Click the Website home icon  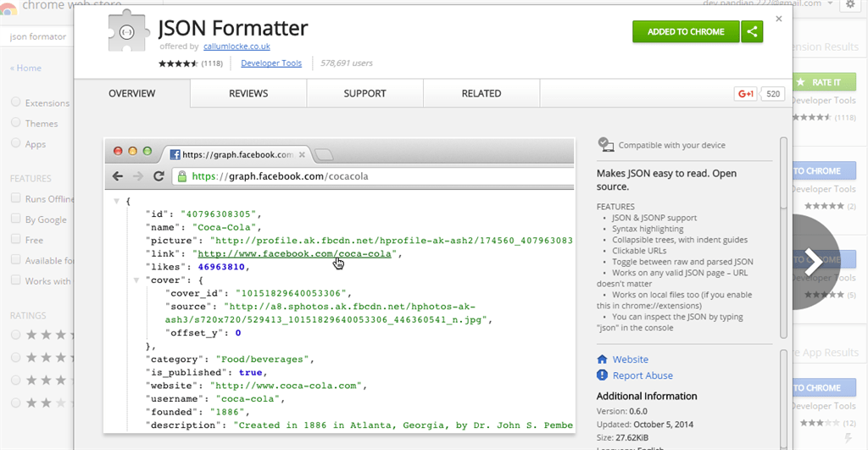pos(602,359)
